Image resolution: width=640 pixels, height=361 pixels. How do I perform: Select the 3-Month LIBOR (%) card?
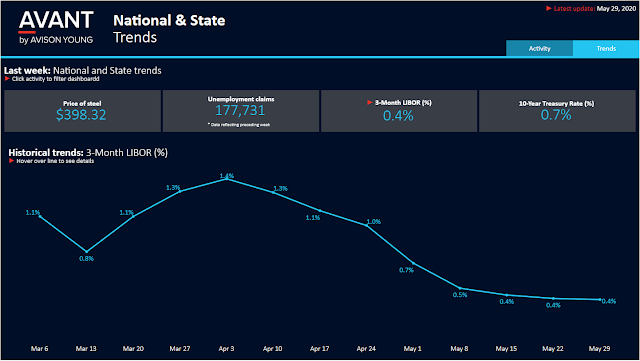coord(399,111)
